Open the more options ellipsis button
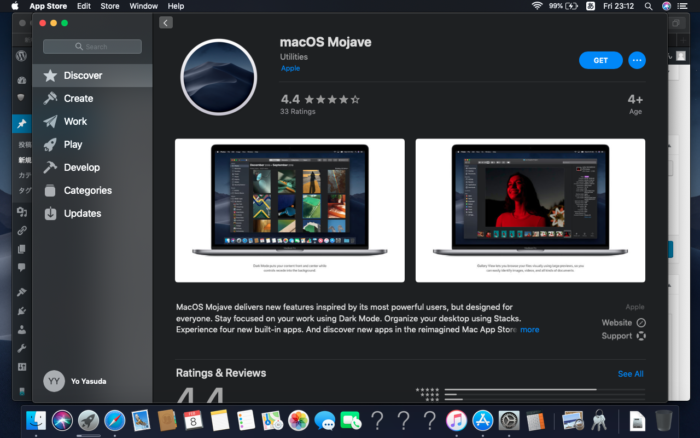 (x=637, y=61)
